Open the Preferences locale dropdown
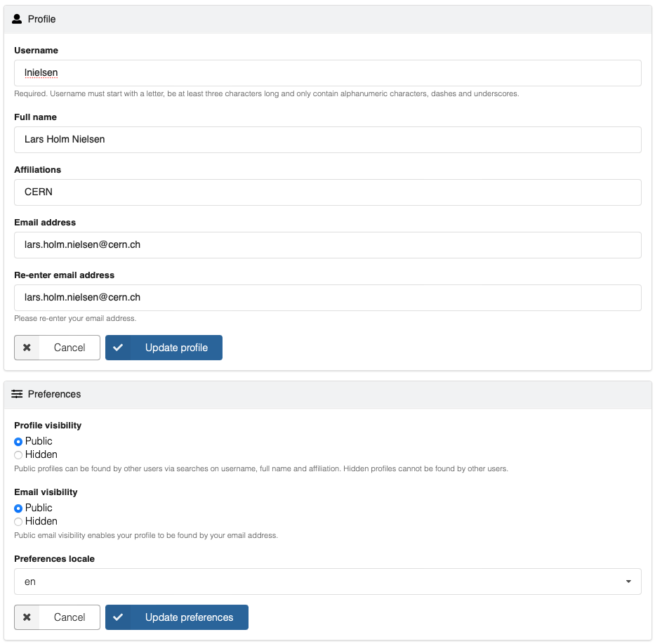 pyautogui.click(x=327, y=581)
